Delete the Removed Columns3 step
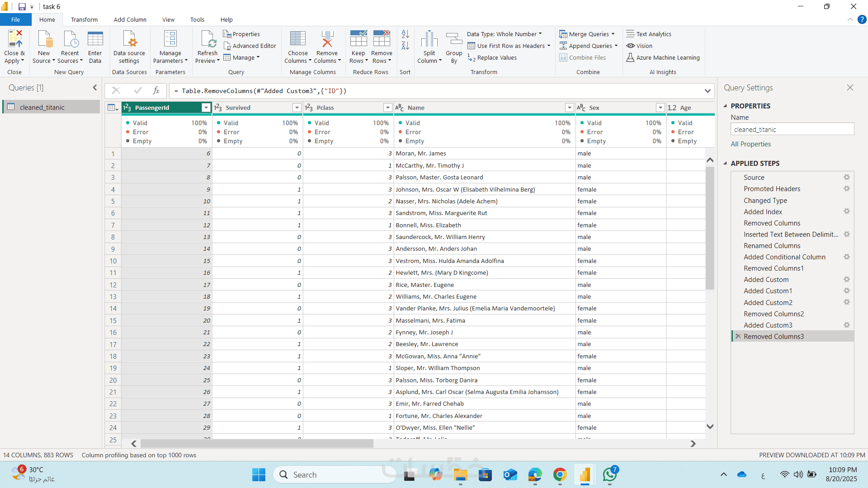Viewport: 868px width, 488px height. 738,337
